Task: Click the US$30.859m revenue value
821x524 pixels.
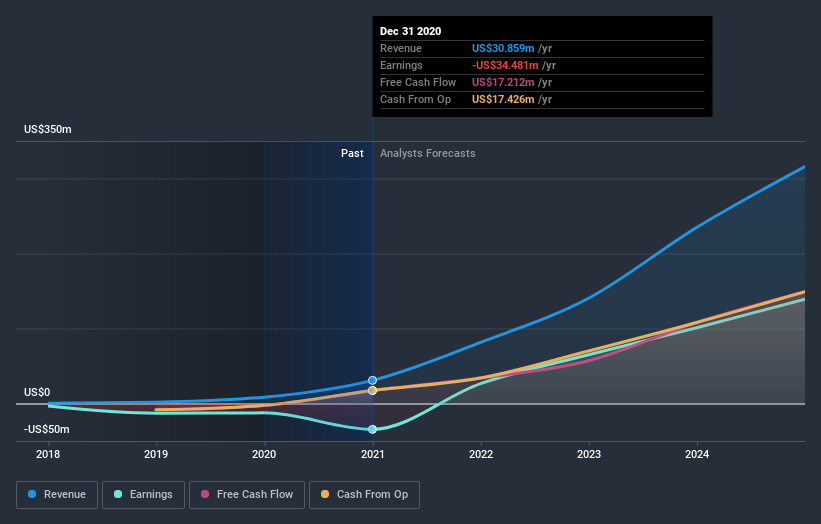Action: pyautogui.click(x=503, y=48)
